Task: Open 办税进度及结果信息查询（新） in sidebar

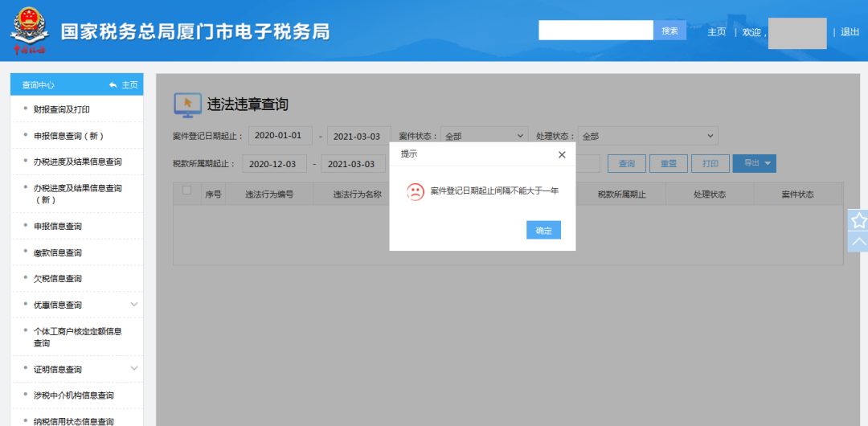Action: 78,194
